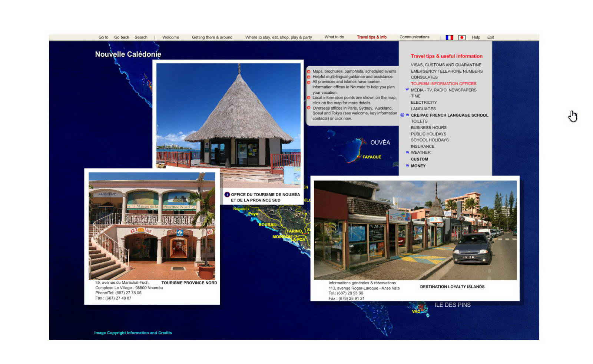Open the LANGUAGES entry
The height and width of the screenshot is (364, 593).
tap(423, 109)
